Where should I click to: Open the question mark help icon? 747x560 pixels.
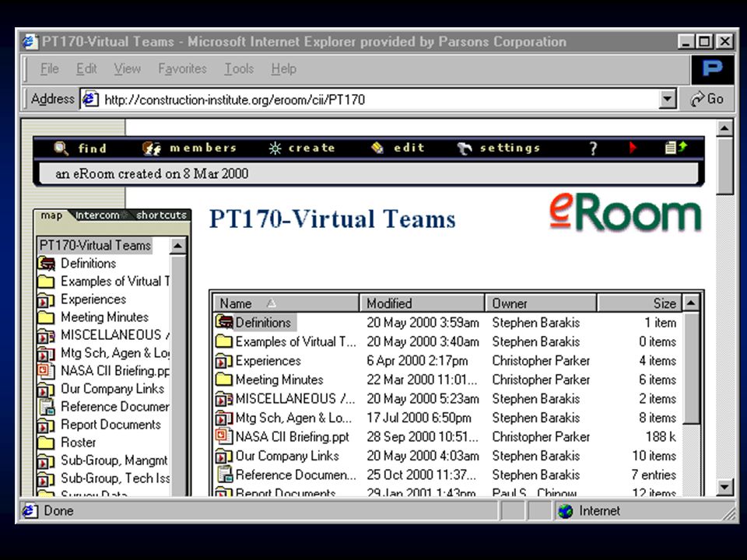click(593, 149)
